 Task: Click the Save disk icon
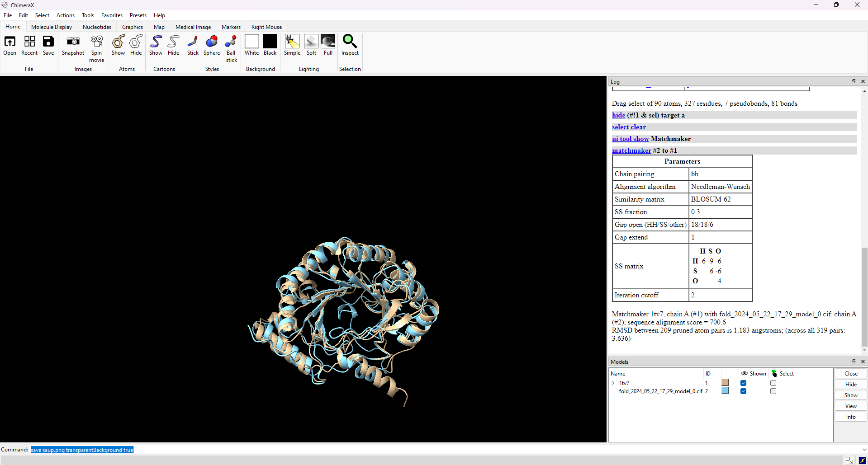pos(48,42)
